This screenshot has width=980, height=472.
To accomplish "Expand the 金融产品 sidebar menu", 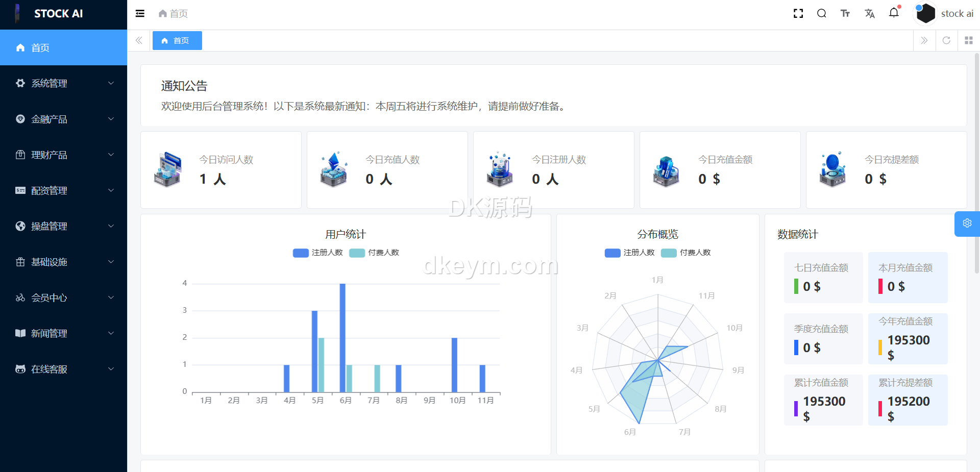I will pos(63,119).
